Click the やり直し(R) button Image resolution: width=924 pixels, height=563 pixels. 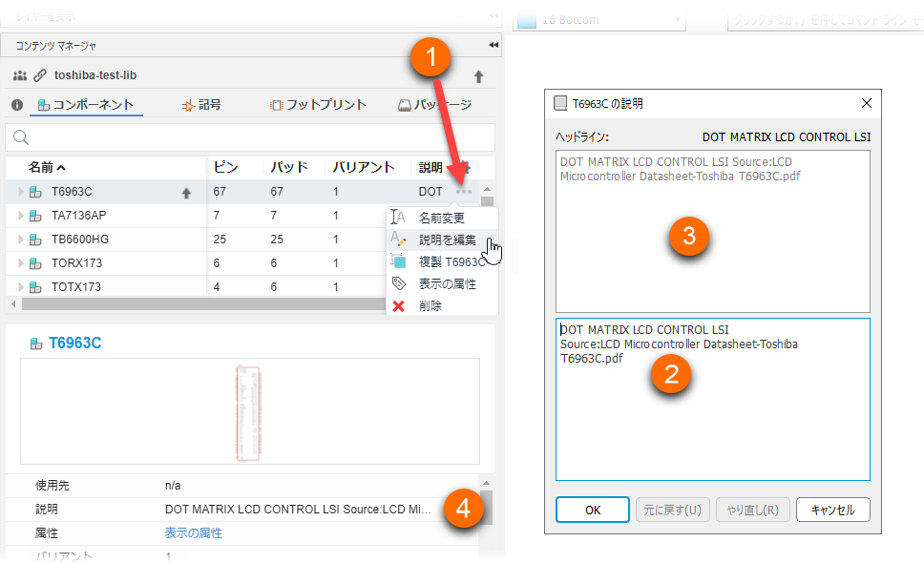(752, 510)
